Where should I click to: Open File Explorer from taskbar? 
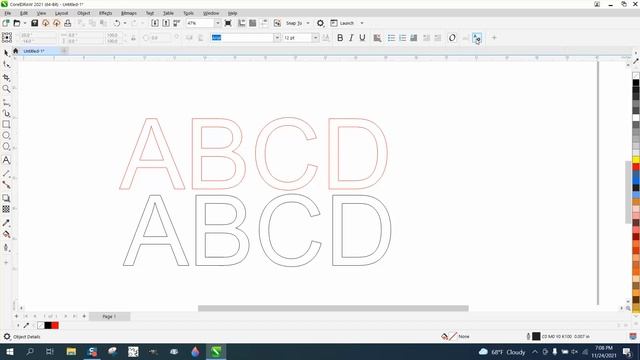71,351
